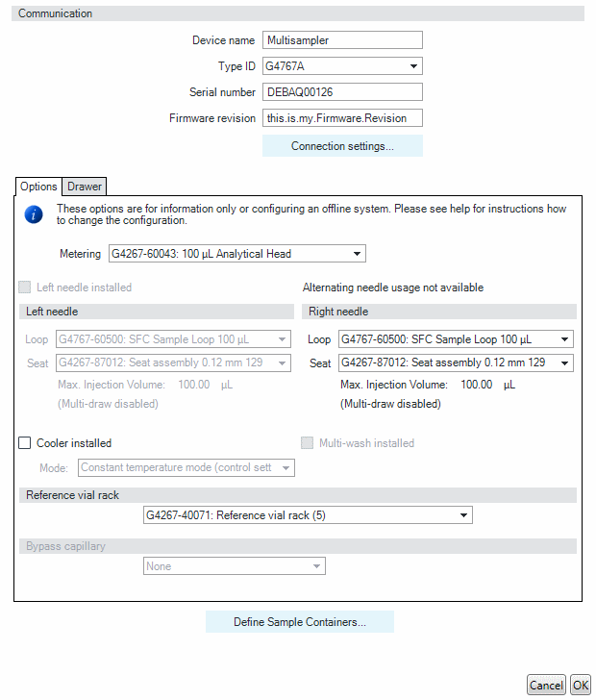Open the Right needle Seat dropdown
This screenshot has width=596, height=700.
coord(456,362)
